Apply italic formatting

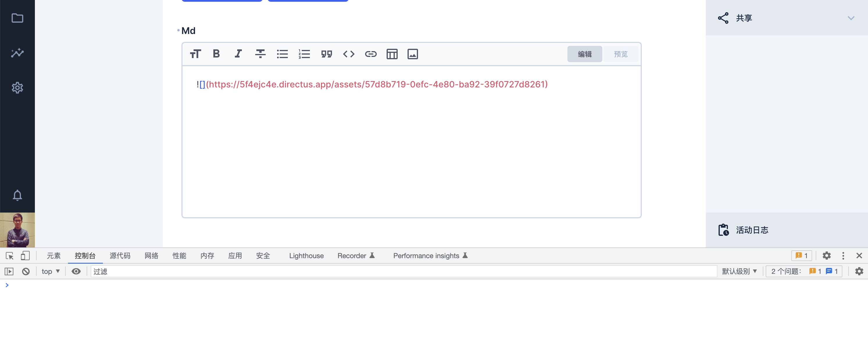[238, 54]
